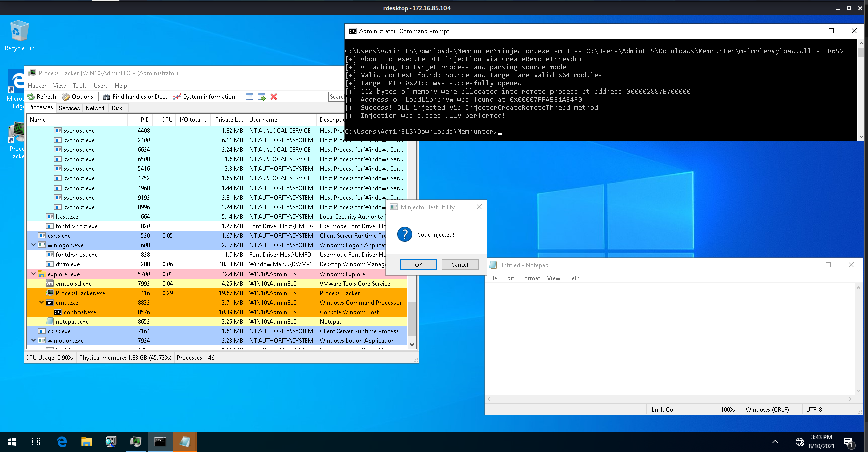
Task: Click the notepad.exe process icon
Action: (x=50, y=322)
